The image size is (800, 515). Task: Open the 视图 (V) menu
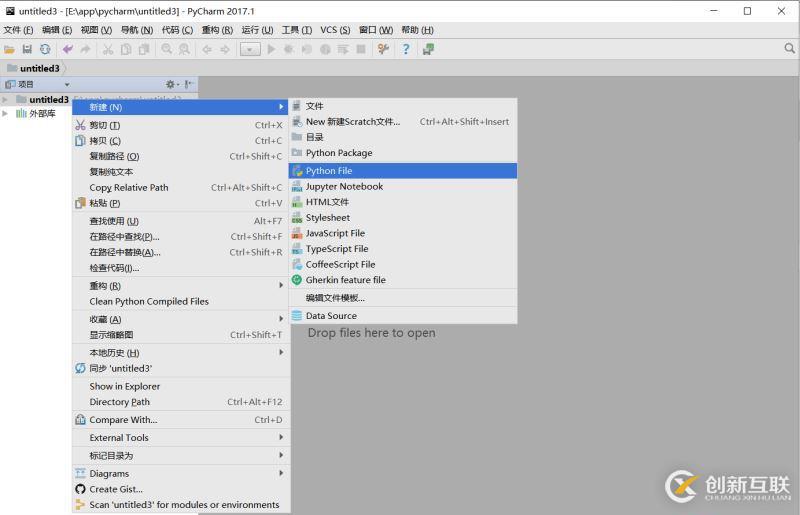[96, 30]
